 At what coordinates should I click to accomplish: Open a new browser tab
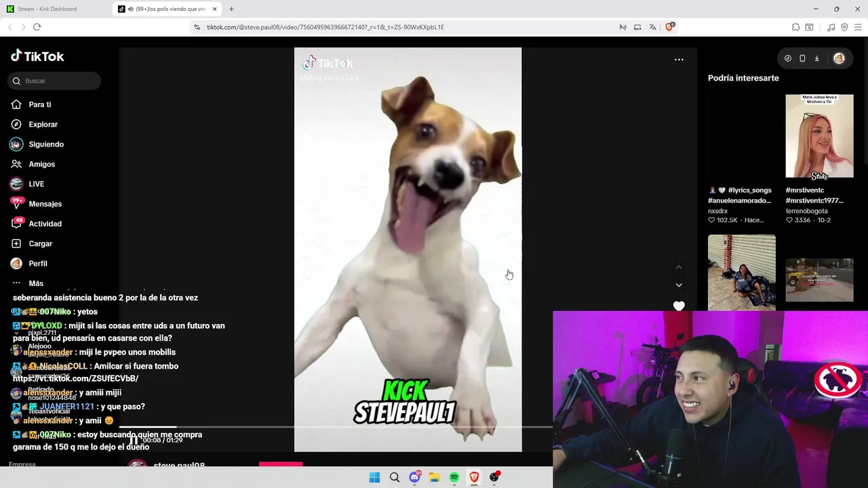click(231, 9)
